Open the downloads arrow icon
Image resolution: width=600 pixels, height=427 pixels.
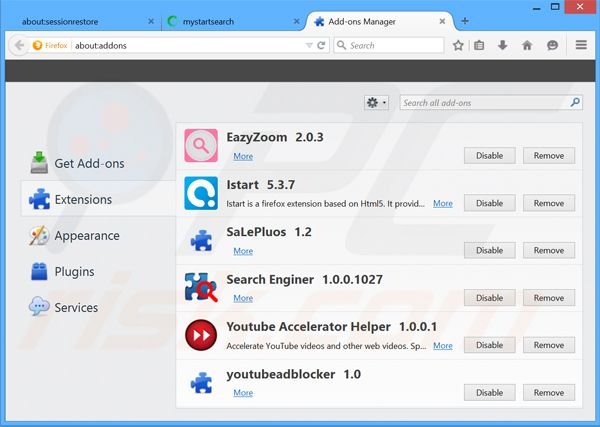click(502, 46)
